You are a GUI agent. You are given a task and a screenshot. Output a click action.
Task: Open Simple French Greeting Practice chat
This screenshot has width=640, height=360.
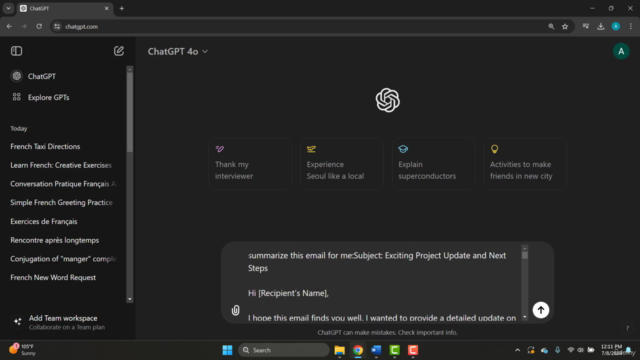63,202
